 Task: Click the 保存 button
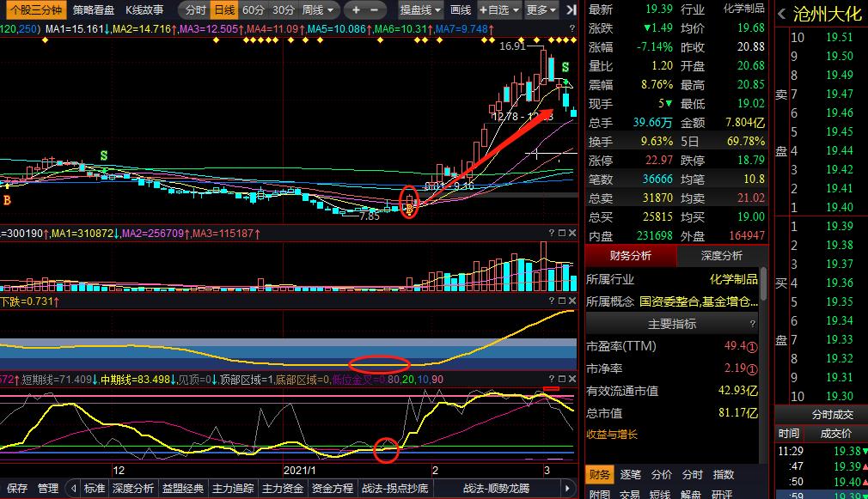[x=17, y=488]
